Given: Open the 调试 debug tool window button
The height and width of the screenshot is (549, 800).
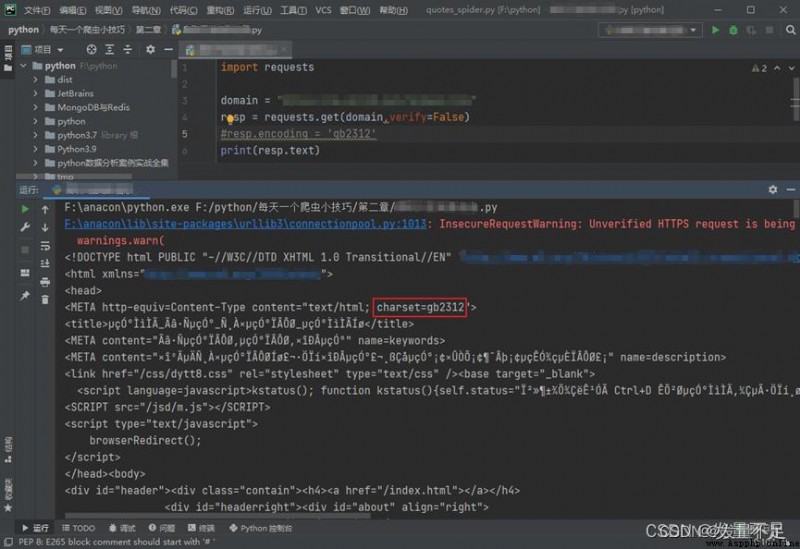Looking at the screenshot, I should pos(122,528).
